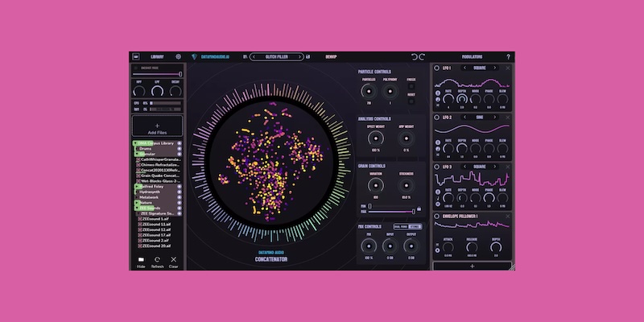The width and height of the screenshot is (644, 322).
Task: Click the Add Files button
Action: (x=157, y=126)
